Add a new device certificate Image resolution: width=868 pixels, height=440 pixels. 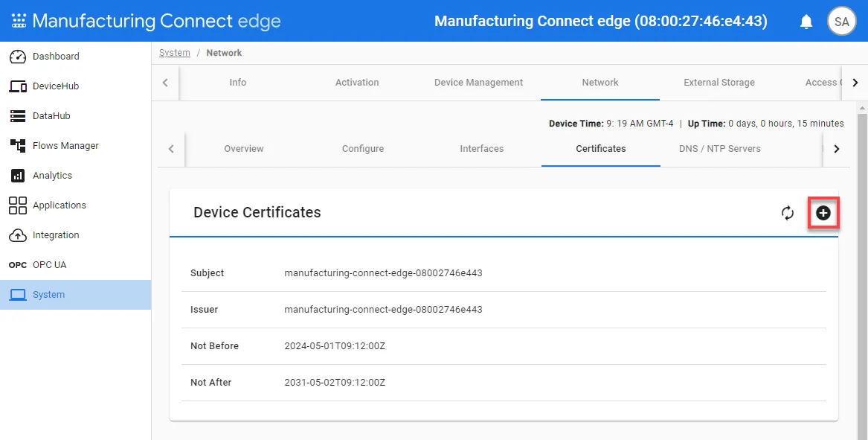point(823,213)
